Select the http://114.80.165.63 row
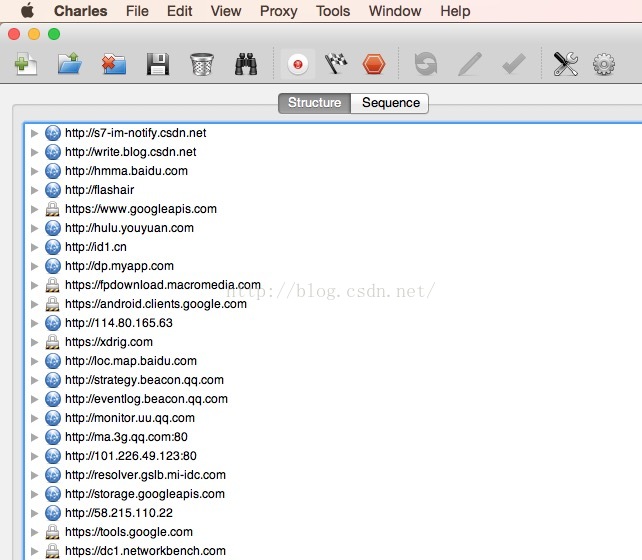Viewport: 642px width, 560px height. [x=333, y=323]
